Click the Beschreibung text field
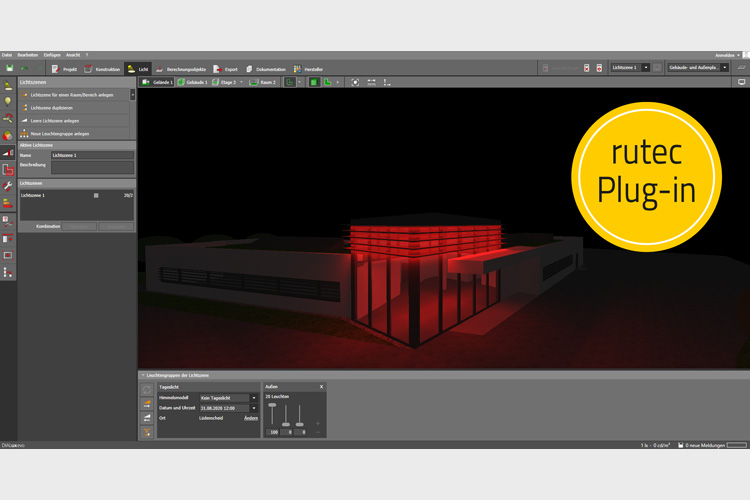750x500 pixels. coord(92,167)
